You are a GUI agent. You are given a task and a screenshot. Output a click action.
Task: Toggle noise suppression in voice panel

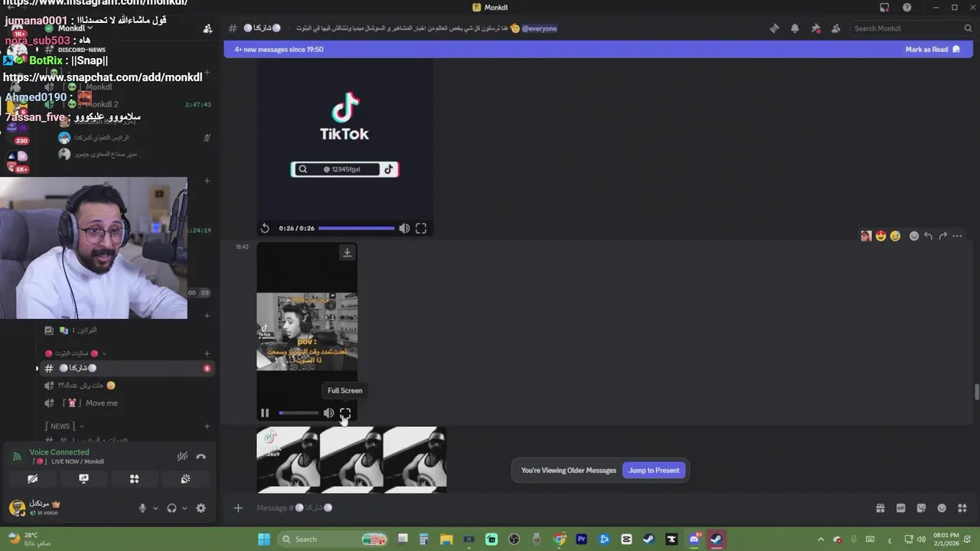[182, 456]
